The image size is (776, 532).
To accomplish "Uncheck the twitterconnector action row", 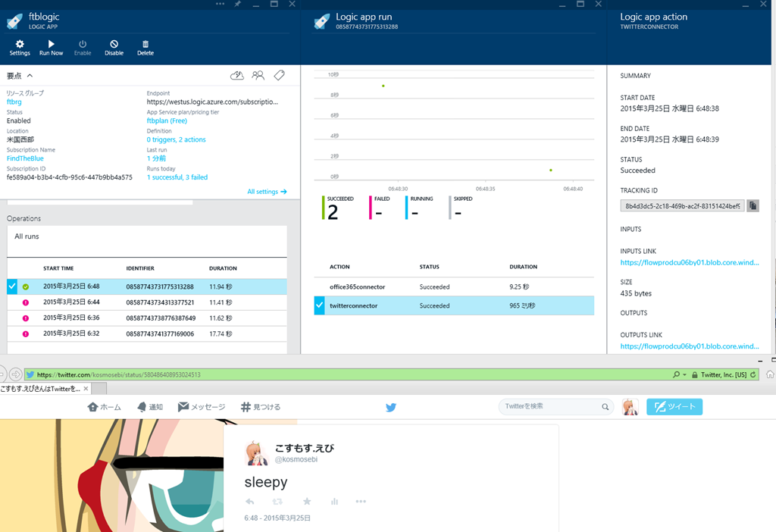I will point(319,305).
